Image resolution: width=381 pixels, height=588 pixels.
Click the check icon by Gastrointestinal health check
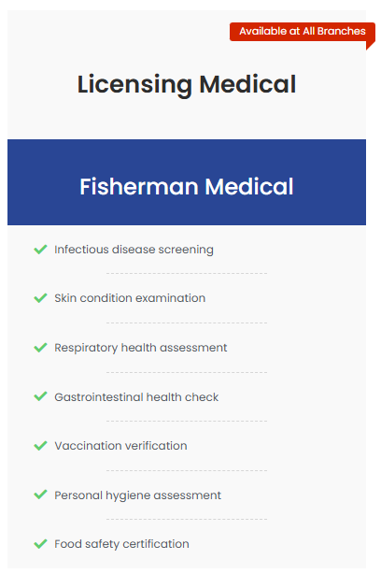click(x=40, y=396)
